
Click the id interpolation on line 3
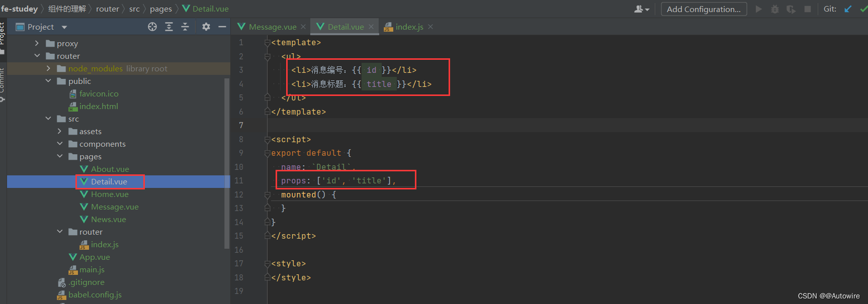click(x=371, y=70)
